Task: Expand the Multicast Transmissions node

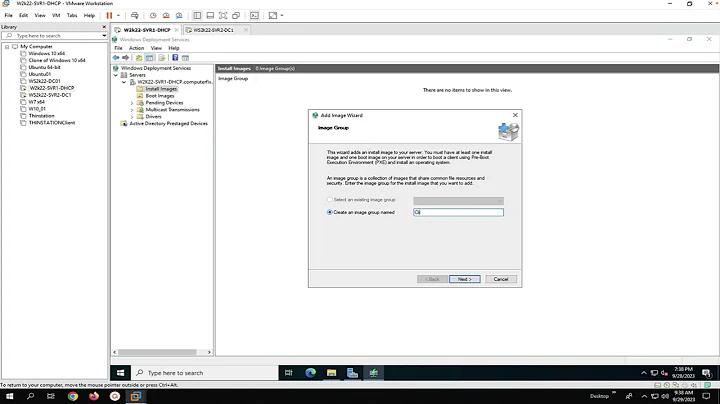Action: tap(132, 110)
